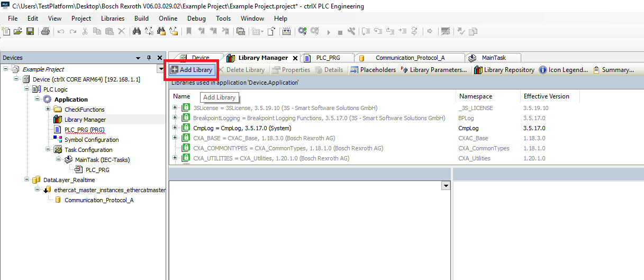This screenshot has width=644, height=280.
Task: Click the Print toolbar icon
Action: [46, 31]
